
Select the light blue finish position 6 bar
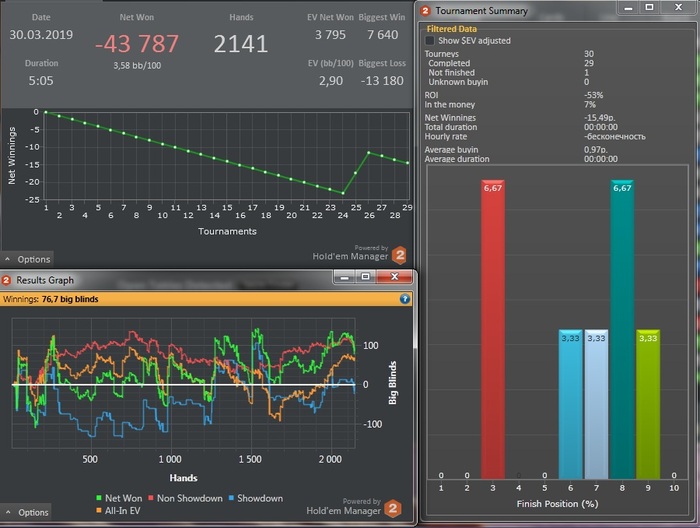point(571,404)
